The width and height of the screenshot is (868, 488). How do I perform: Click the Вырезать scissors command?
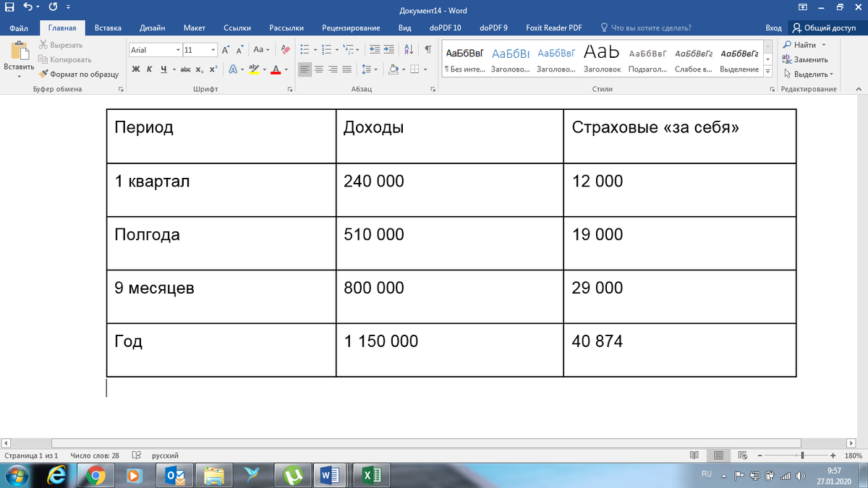[61, 45]
